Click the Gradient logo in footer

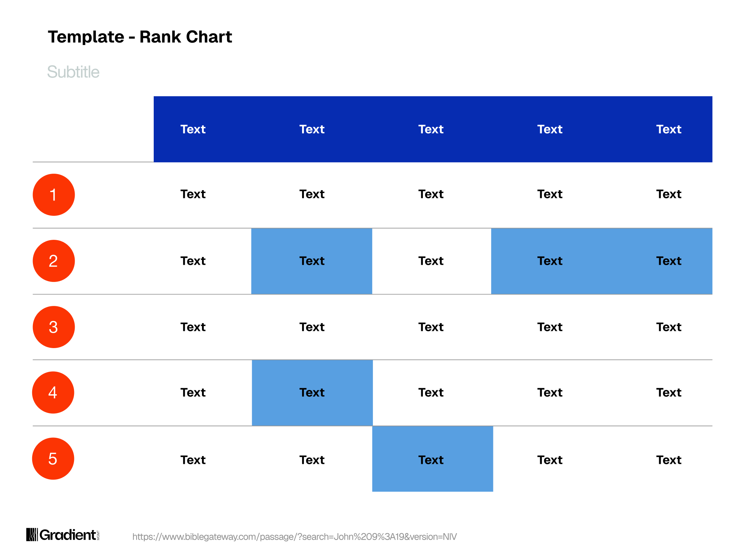pos(63,535)
